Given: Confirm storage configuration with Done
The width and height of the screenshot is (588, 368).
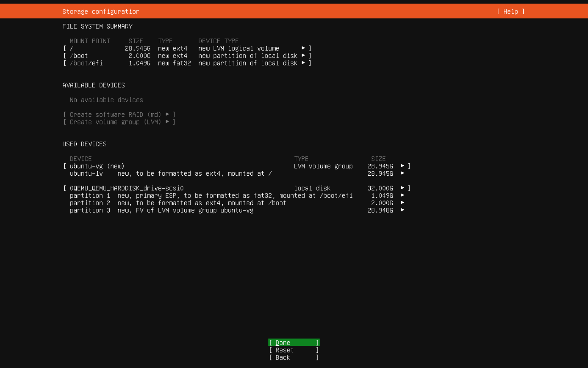Looking at the screenshot, I should point(293,342).
